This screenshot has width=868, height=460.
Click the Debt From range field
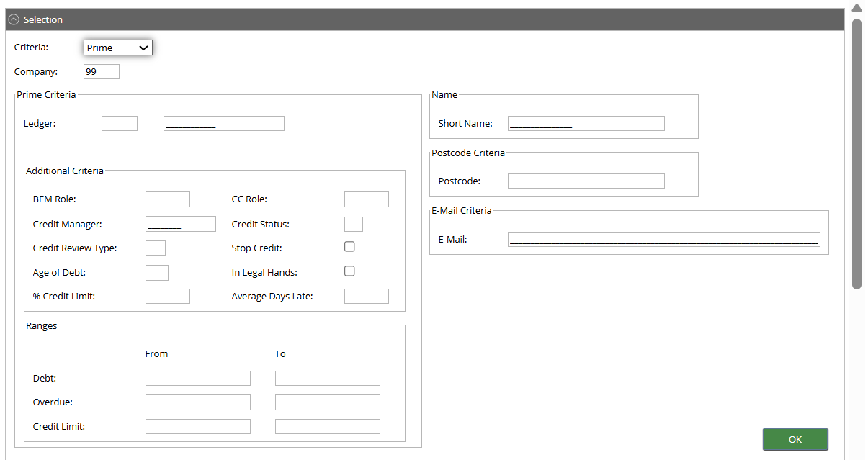198,378
